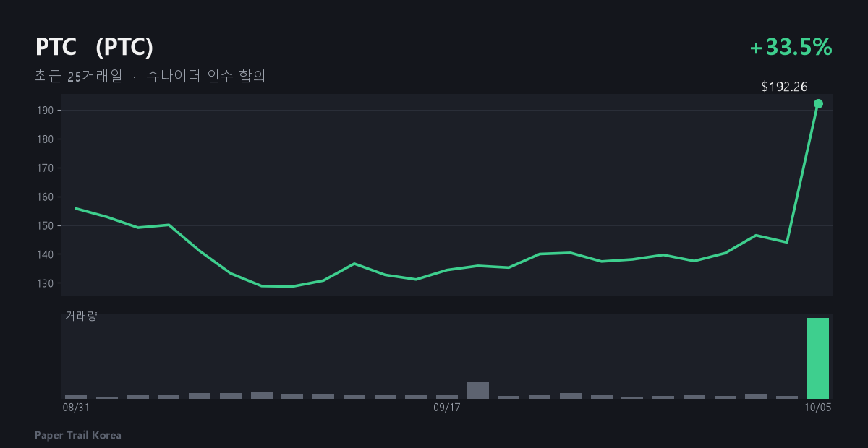The height and width of the screenshot is (448, 868).
Task: Click the 08/31 date label
Action: click(x=76, y=408)
